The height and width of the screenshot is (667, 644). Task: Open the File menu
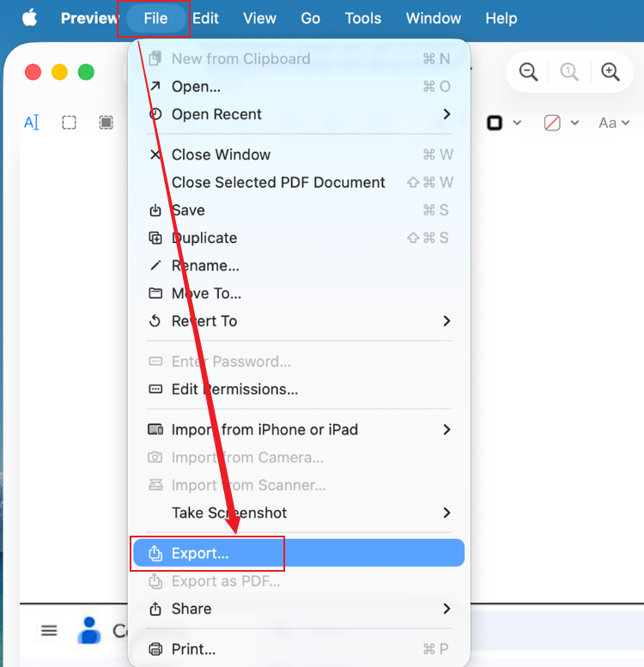pos(155,18)
